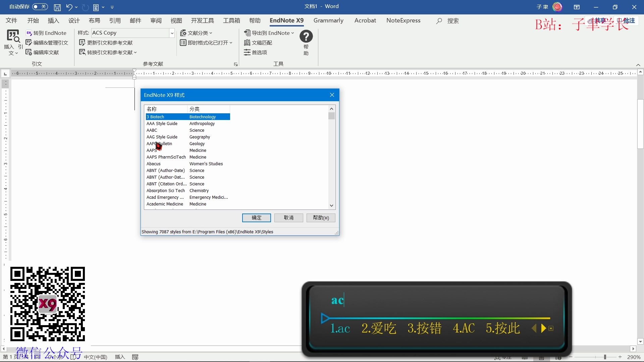Go to next IME candidate page arrow

pos(543,328)
